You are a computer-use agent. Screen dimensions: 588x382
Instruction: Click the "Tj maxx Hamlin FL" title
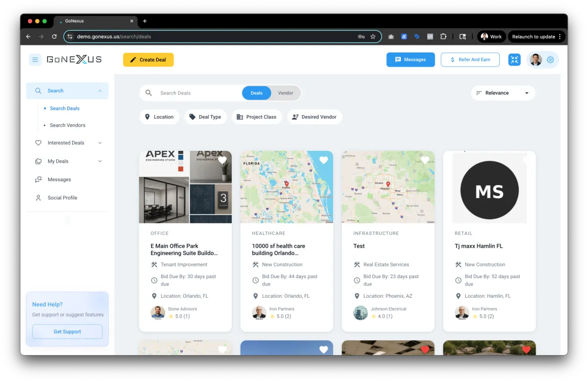pos(479,246)
